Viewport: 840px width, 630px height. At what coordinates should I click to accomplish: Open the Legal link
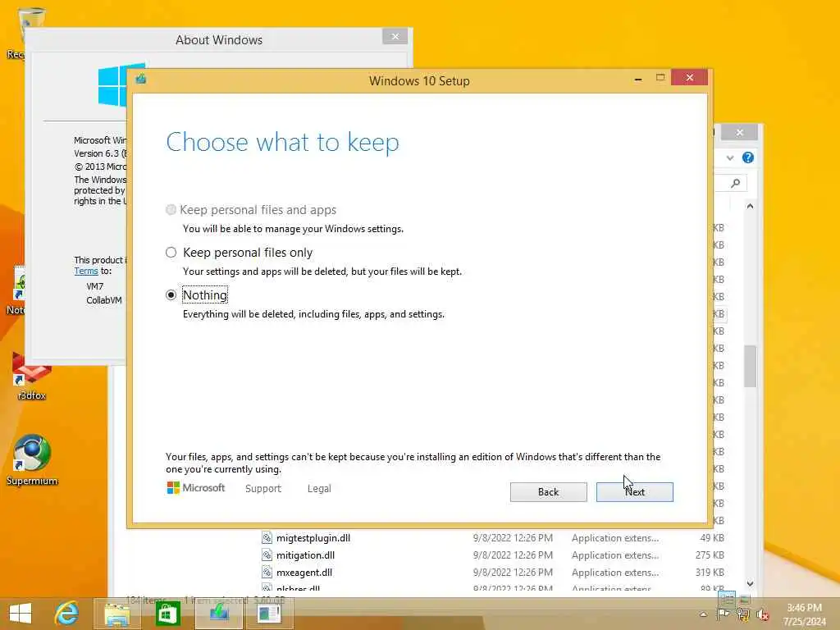(319, 489)
